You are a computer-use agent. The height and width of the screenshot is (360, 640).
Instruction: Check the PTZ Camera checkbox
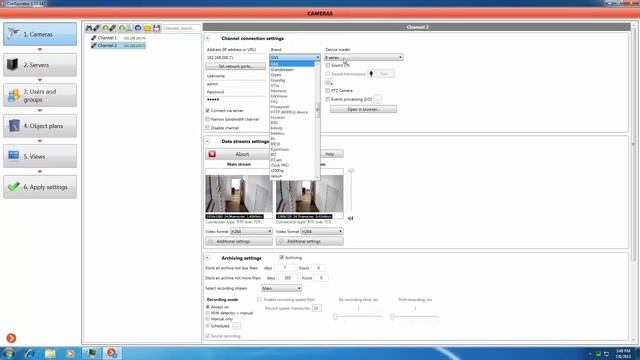pos(327,91)
